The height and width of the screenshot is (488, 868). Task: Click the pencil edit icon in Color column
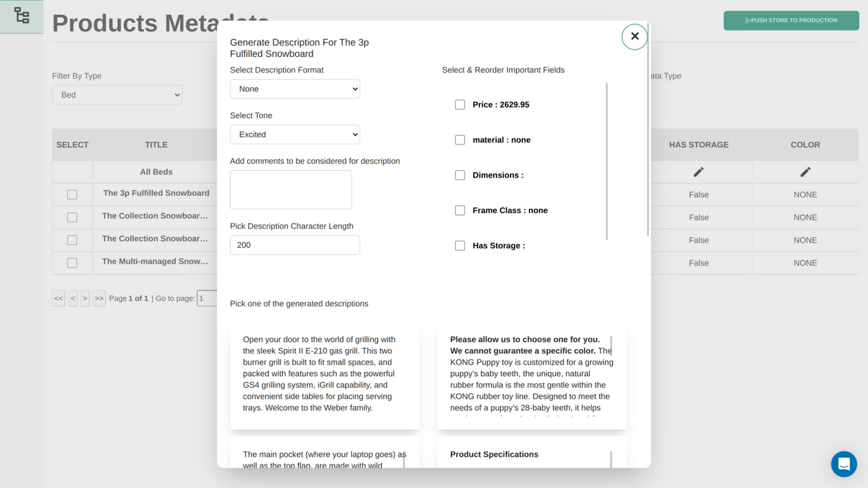pos(805,171)
